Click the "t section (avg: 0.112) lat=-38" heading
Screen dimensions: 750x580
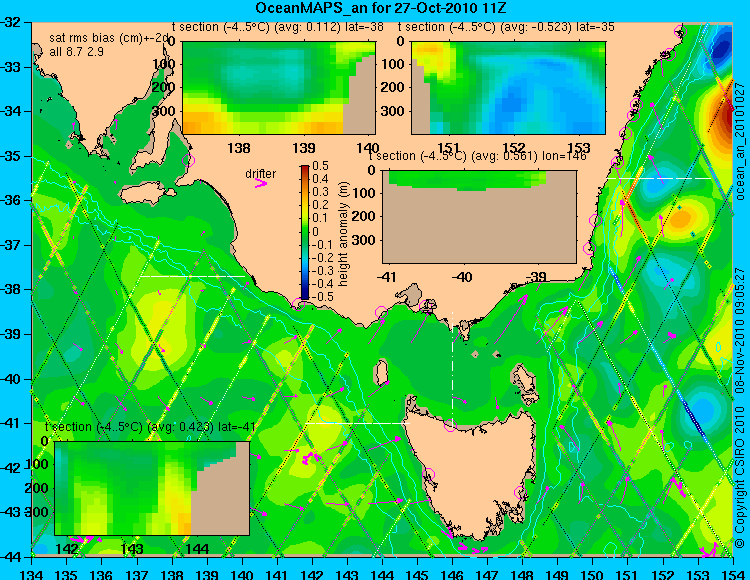tap(277, 27)
